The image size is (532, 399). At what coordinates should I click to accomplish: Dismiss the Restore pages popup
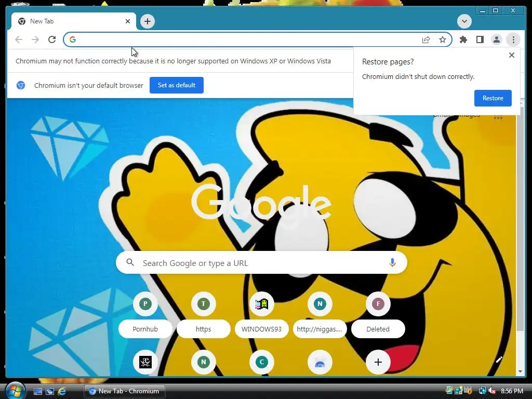click(x=512, y=55)
